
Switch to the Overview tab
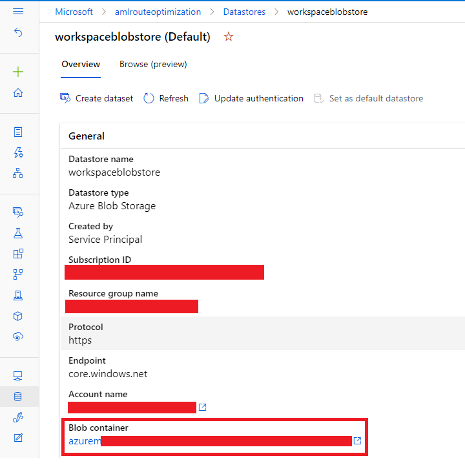pyautogui.click(x=81, y=65)
